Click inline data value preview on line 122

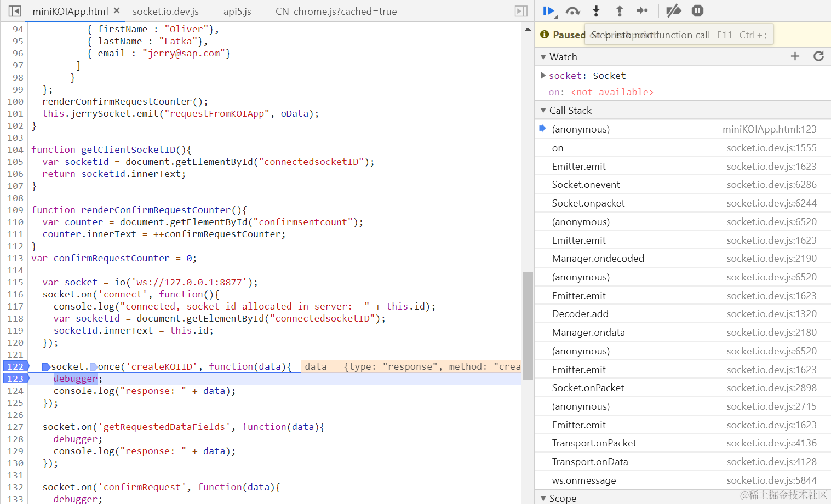point(411,366)
